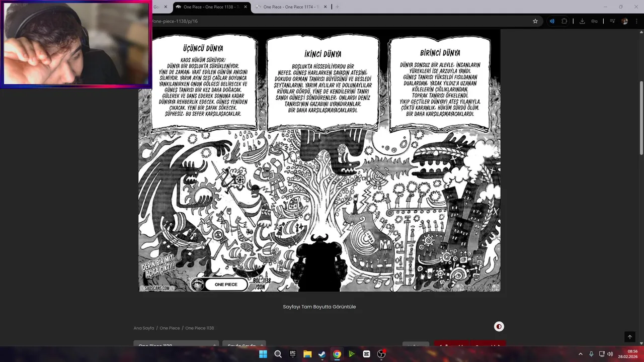Viewport: 644px width, 362px height.
Task: Open a new browser tab
Action: tap(337, 7)
